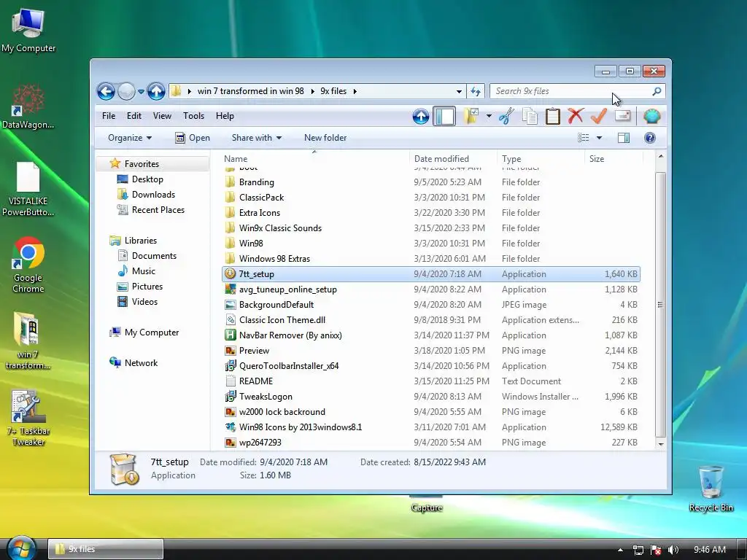Click Win98 Icons by 2013windows8.1 icon

click(230, 427)
